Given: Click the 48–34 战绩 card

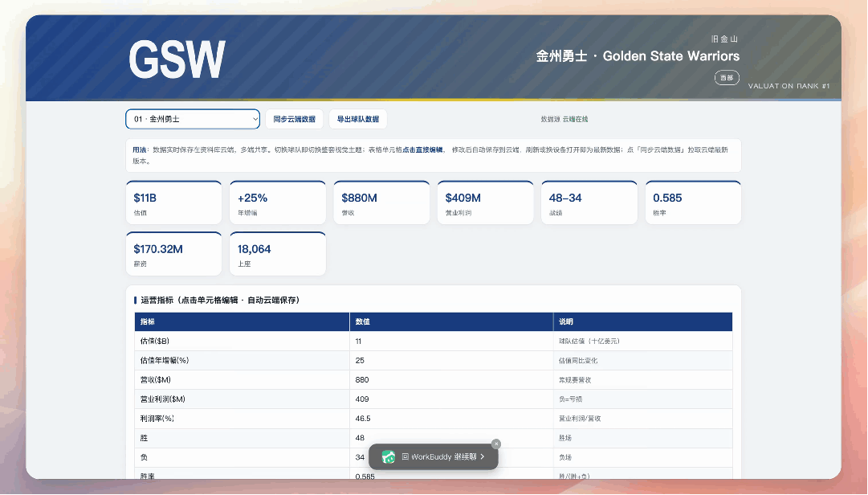Looking at the screenshot, I should 589,202.
